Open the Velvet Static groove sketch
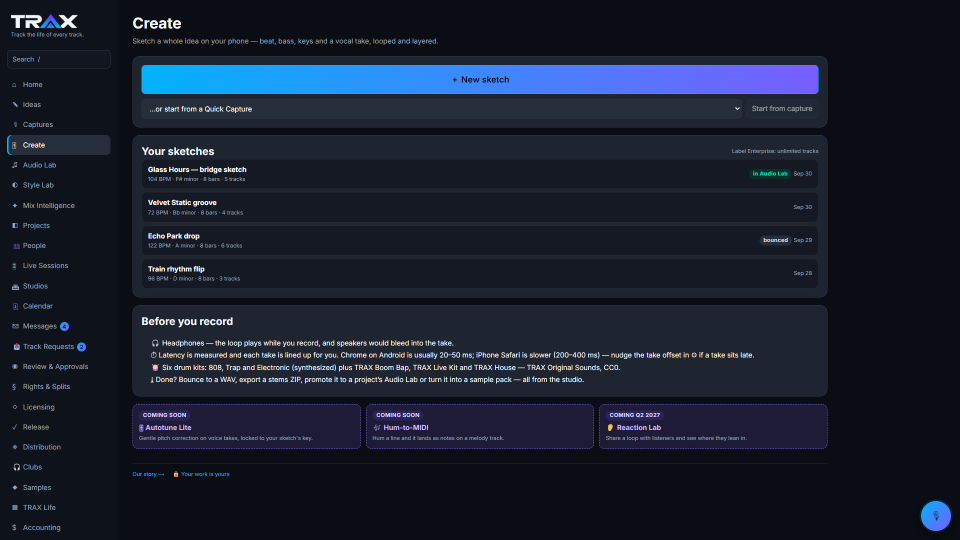 [480, 207]
